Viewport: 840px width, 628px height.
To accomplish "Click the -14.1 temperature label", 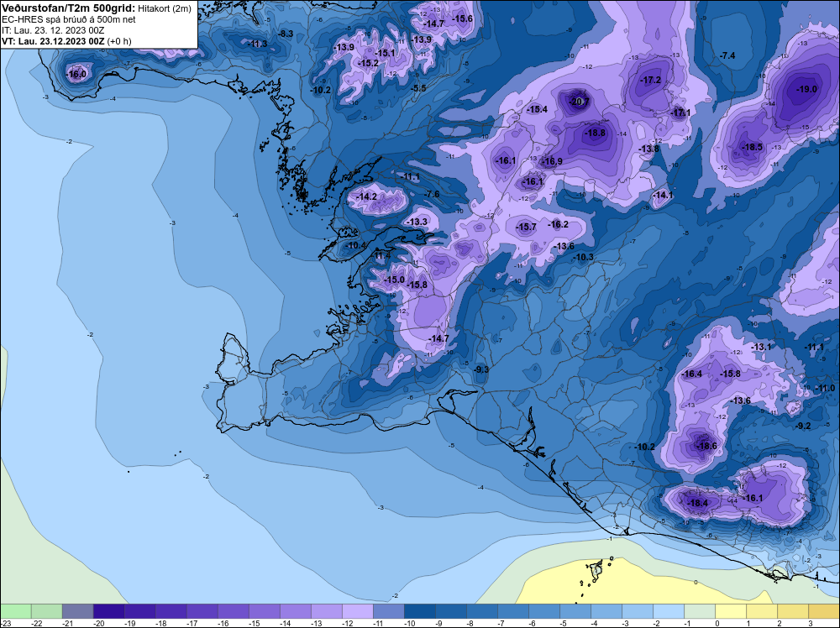I will pos(663,195).
